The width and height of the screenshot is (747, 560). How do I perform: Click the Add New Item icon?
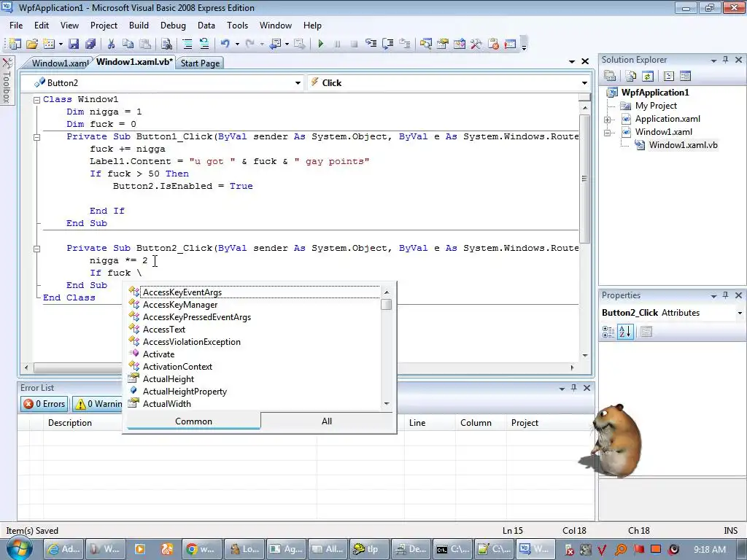[49, 44]
